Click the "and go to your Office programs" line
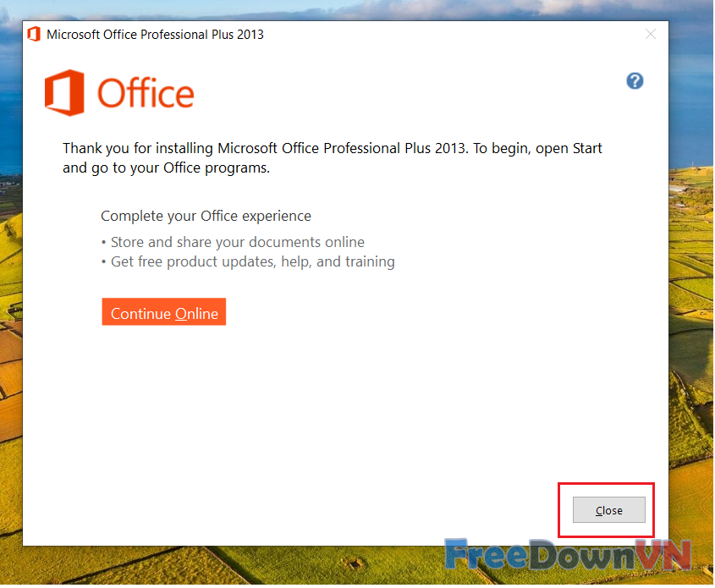 tap(166, 168)
